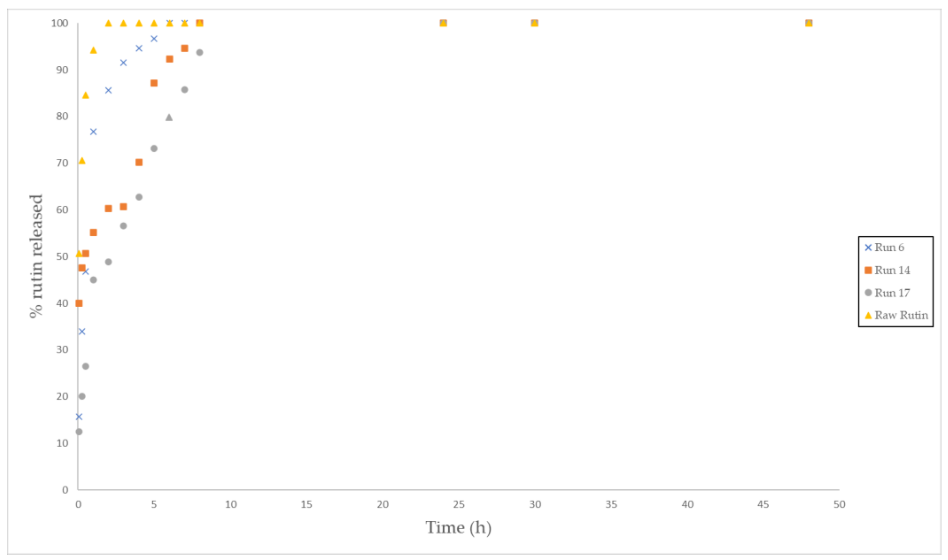Select the data point at 30 hours

tap(534, 23)
